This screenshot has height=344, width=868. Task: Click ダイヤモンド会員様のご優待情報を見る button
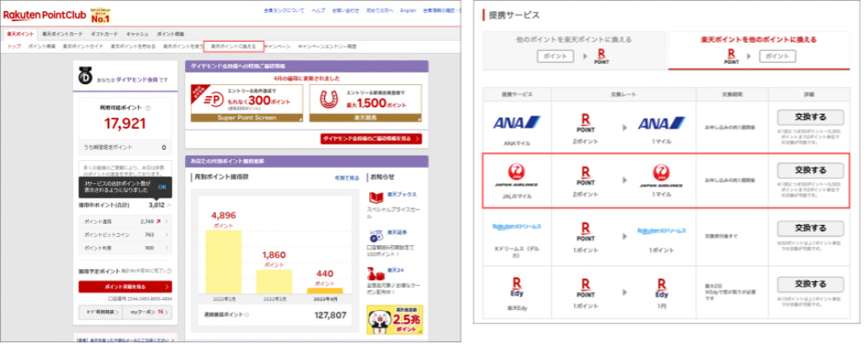371,138
